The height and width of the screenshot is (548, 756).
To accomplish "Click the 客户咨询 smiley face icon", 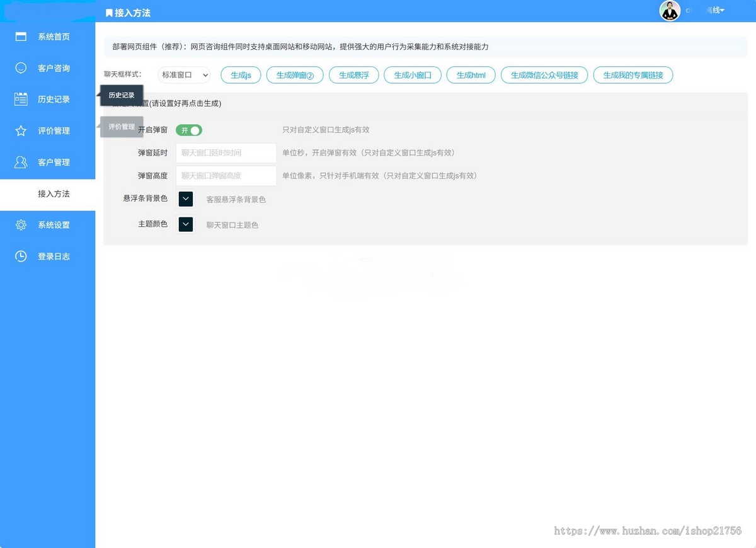I will [21, 68].
